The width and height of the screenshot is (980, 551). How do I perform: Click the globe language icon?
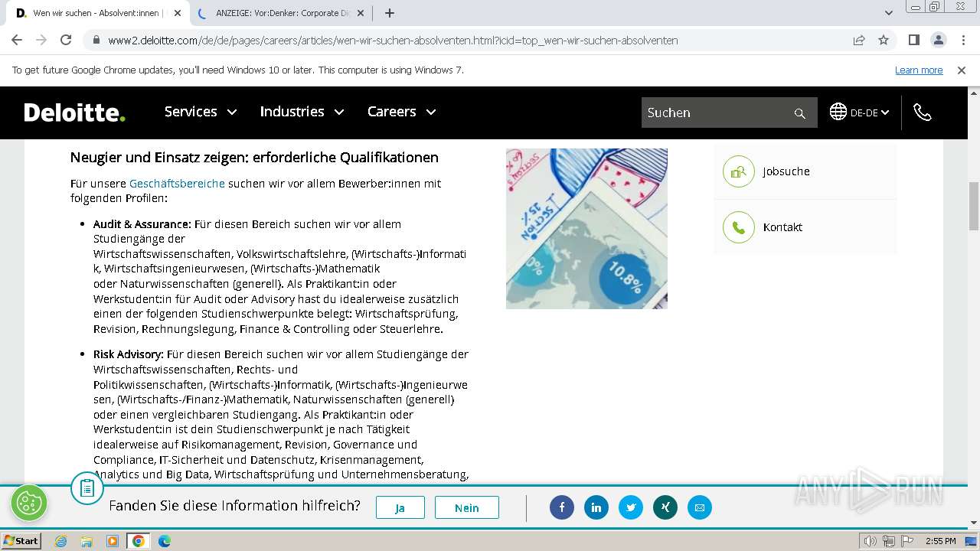tap(838, 112)
